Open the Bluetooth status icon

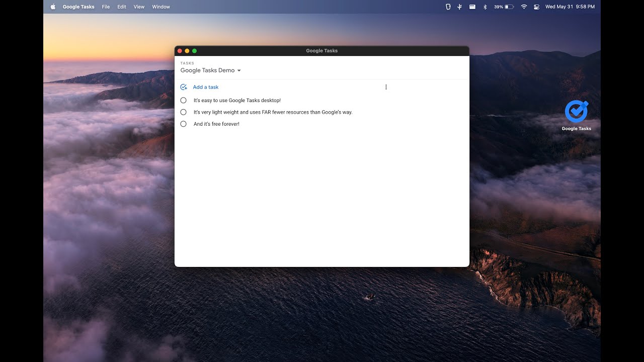pyautogui.click(x=485, y=7)
